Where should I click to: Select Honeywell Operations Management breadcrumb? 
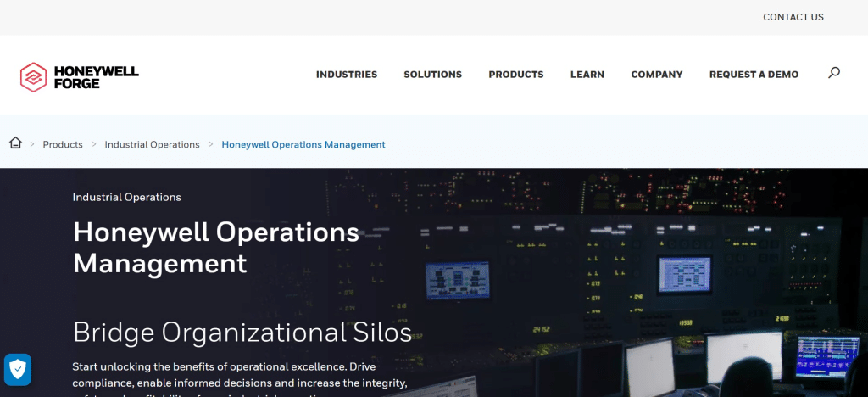point(303,144)
